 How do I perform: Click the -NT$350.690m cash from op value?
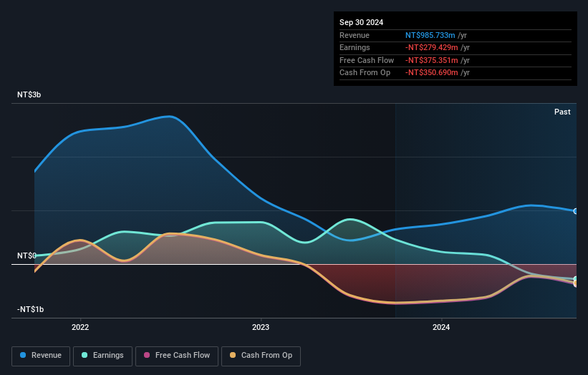click(432, 73)
